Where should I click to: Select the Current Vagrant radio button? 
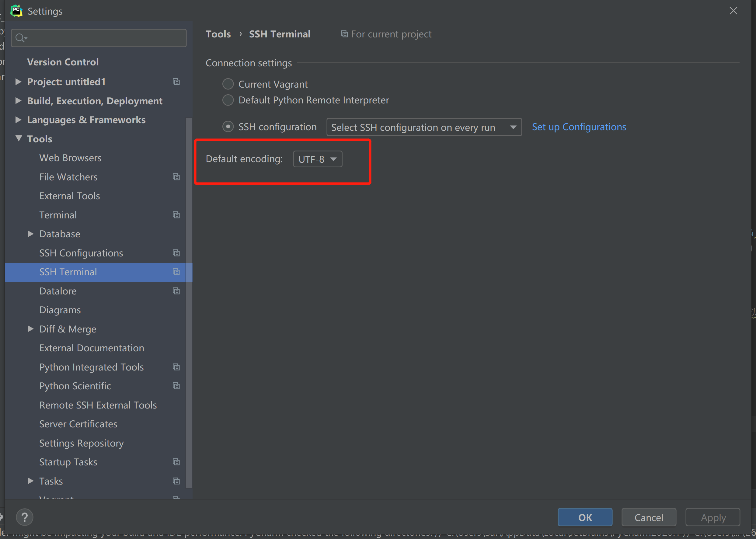(228, 84)
